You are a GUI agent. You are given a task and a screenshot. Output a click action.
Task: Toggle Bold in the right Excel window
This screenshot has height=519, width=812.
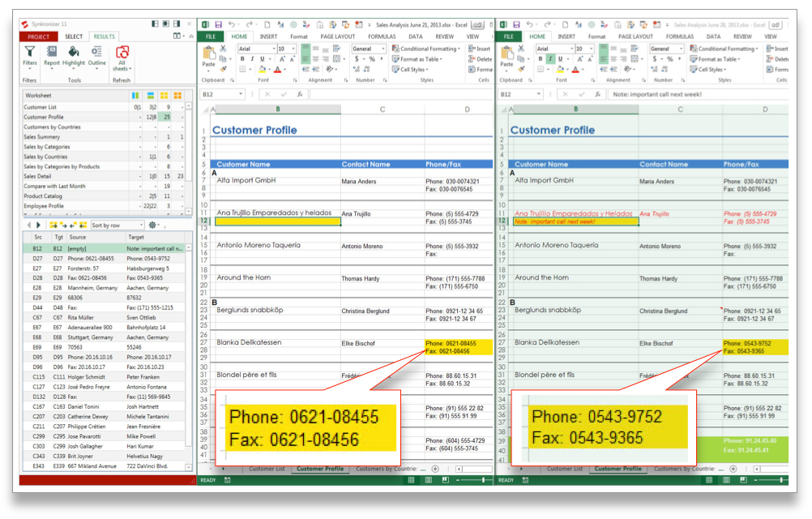tap(541, 59)
